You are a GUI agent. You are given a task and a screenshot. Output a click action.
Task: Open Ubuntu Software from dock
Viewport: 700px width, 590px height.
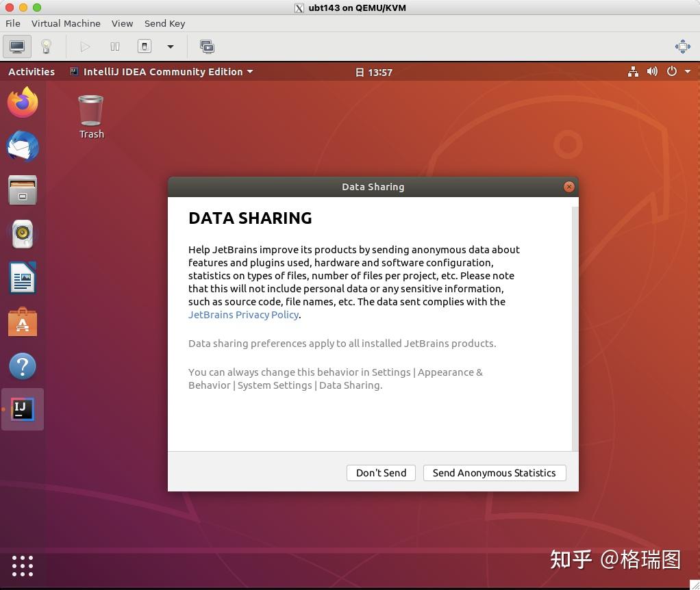23,322
